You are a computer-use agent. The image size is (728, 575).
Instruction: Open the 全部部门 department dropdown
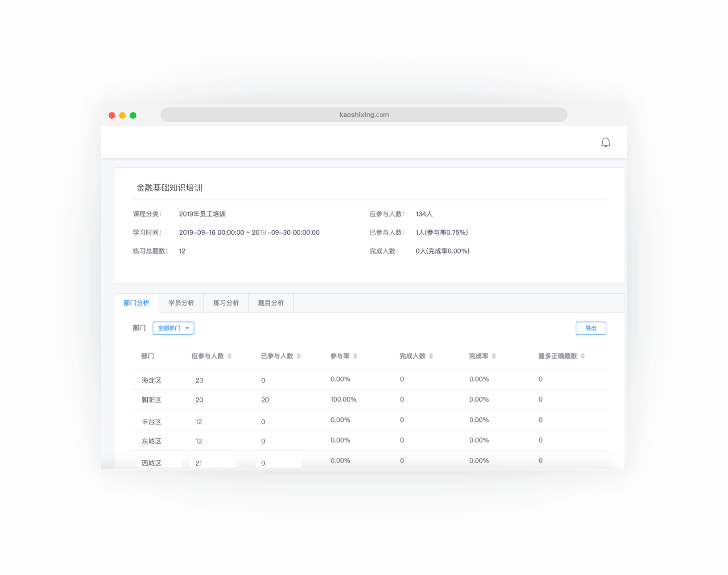coord(173,328)
